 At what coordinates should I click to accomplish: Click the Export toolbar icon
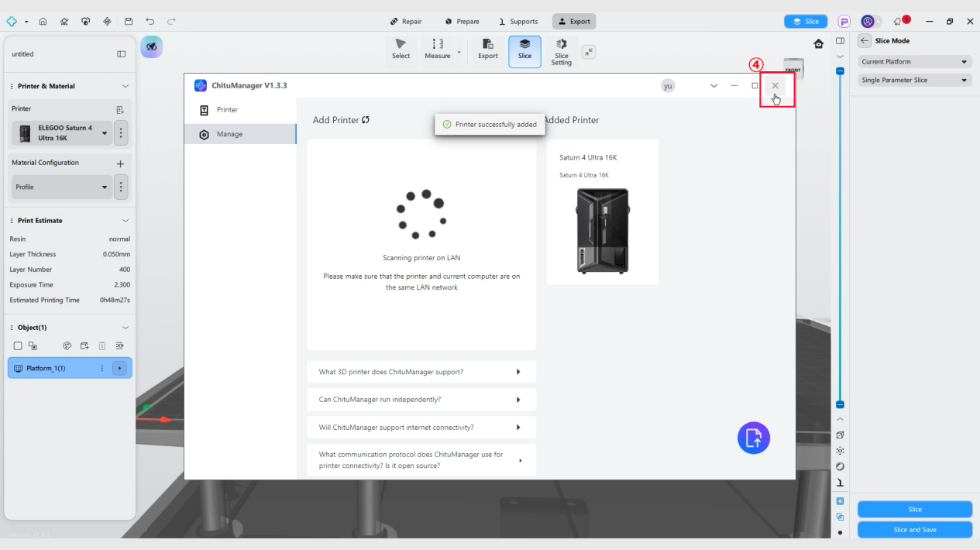pos(487,51)
